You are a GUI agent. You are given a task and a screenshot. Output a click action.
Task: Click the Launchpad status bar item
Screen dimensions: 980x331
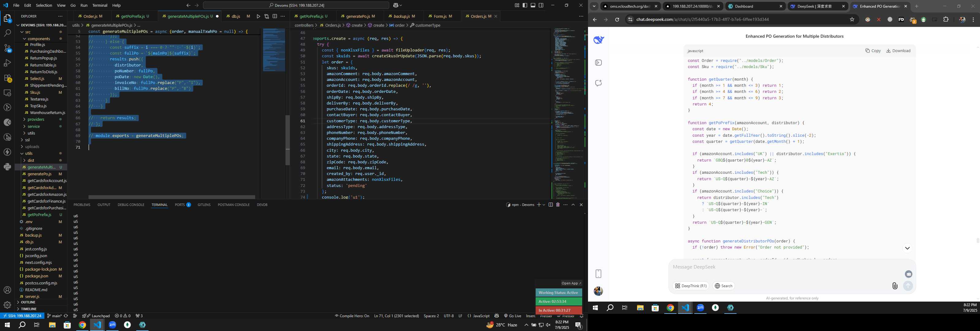pos(96,316)
